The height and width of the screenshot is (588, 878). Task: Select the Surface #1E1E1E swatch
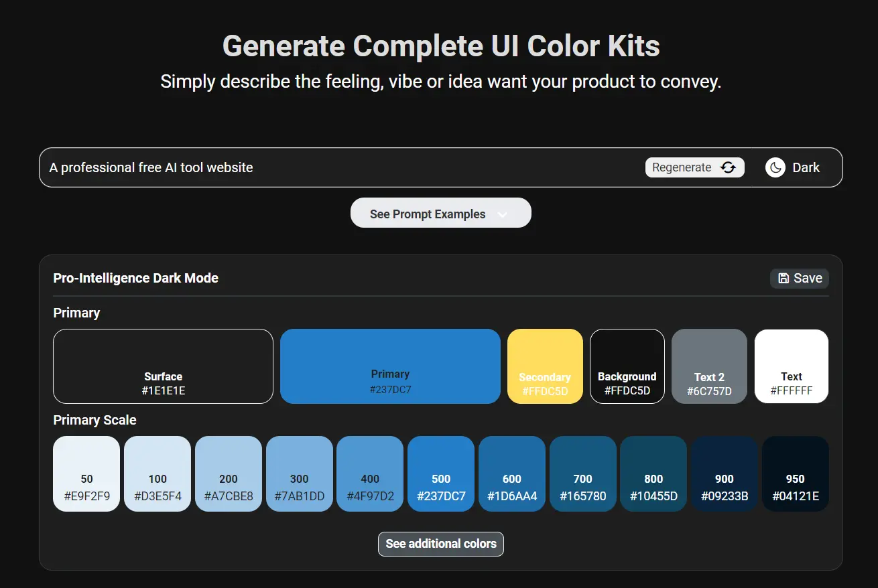tap(164, 366)
